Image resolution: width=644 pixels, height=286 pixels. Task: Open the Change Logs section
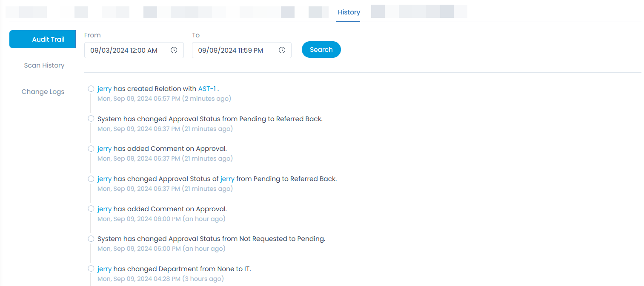coord(43,91)
